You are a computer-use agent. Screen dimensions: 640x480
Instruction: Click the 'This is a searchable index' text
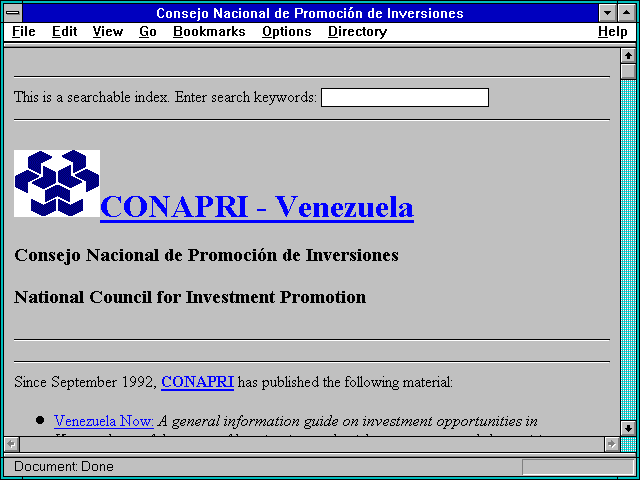coord(91,97)
